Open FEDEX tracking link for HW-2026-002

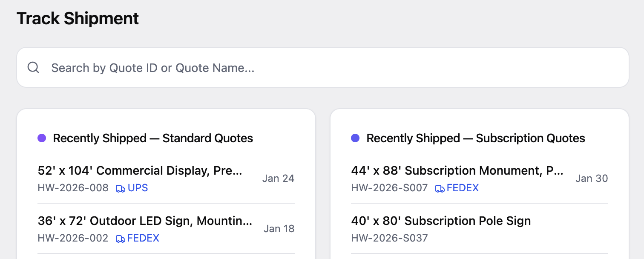pos(143,238)
